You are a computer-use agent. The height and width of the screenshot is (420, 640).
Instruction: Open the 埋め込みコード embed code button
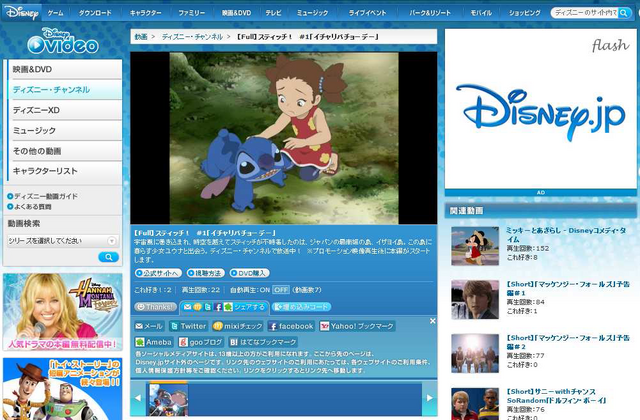pos(301,307)
